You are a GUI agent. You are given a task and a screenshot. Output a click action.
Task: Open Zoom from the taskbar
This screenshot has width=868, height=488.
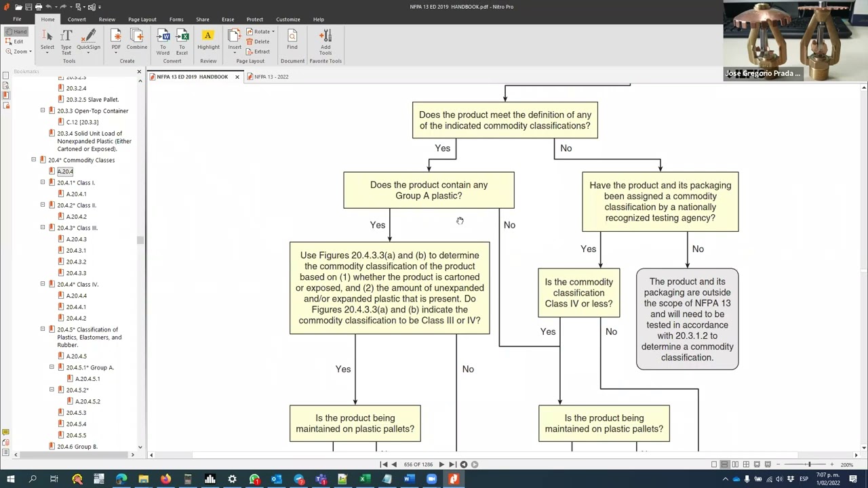431,479
